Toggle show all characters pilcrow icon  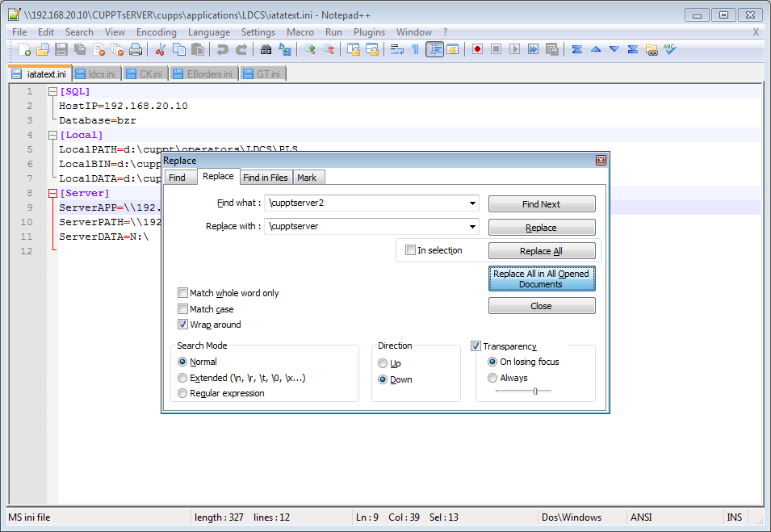(415, 50)
